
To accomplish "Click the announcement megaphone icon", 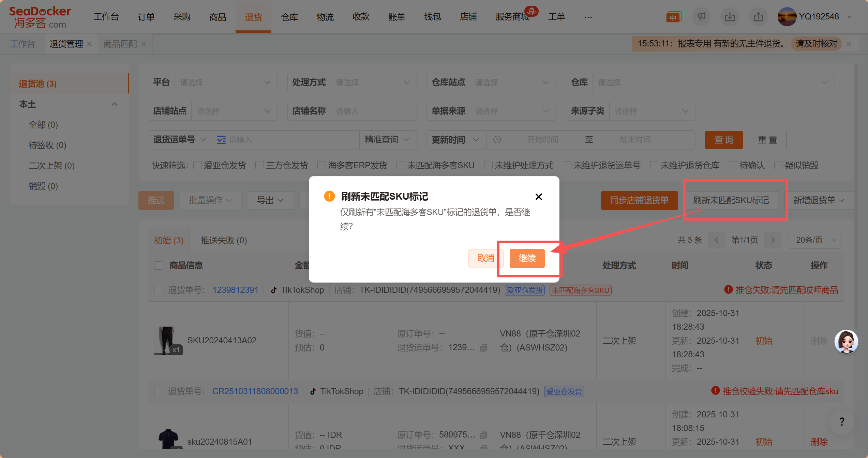I will [x=701, y=17].
